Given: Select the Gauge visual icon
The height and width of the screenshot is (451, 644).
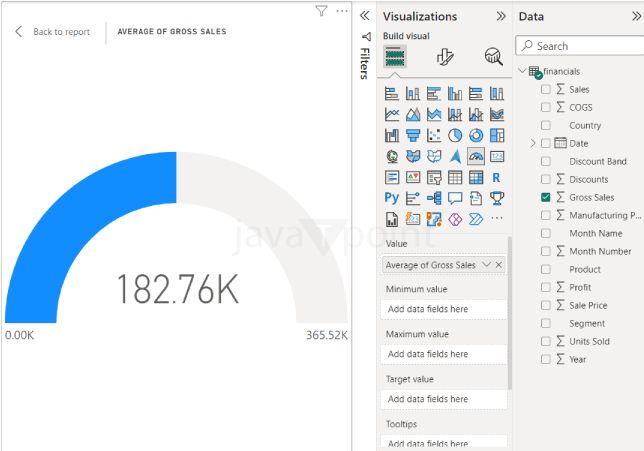Looking at the screenshot, I should pyautogui.click(x=476, y=156).
